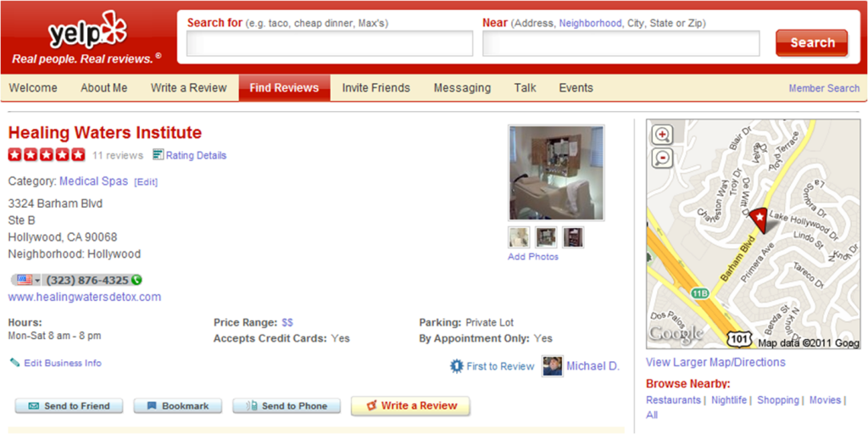
Task: Open the healingwatersdetox.com website link
Action: pos(85,298)
